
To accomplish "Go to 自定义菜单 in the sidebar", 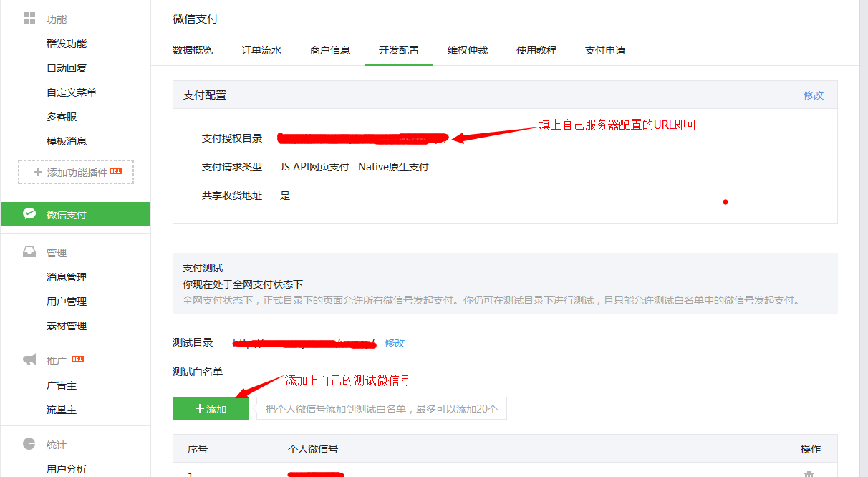I will click(x=72, y=92).
